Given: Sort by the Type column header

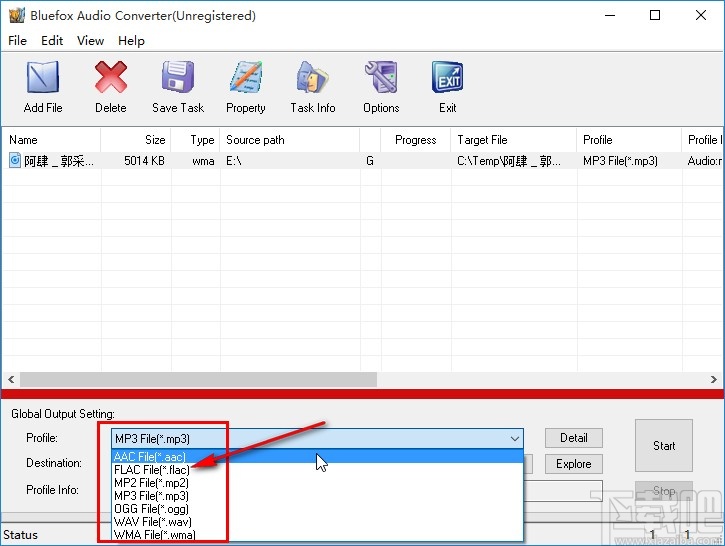Looking at the screenshot, I should pos(195,140).
